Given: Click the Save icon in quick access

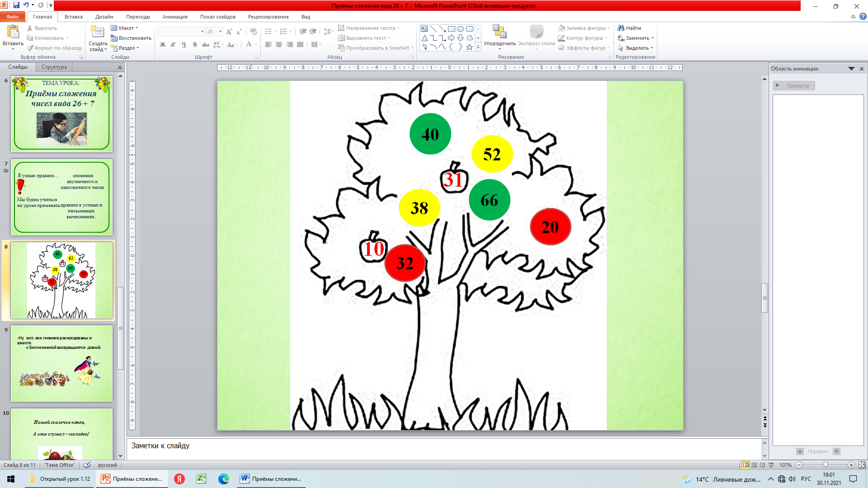Looking at the screenshot, I should pos(16,5).
